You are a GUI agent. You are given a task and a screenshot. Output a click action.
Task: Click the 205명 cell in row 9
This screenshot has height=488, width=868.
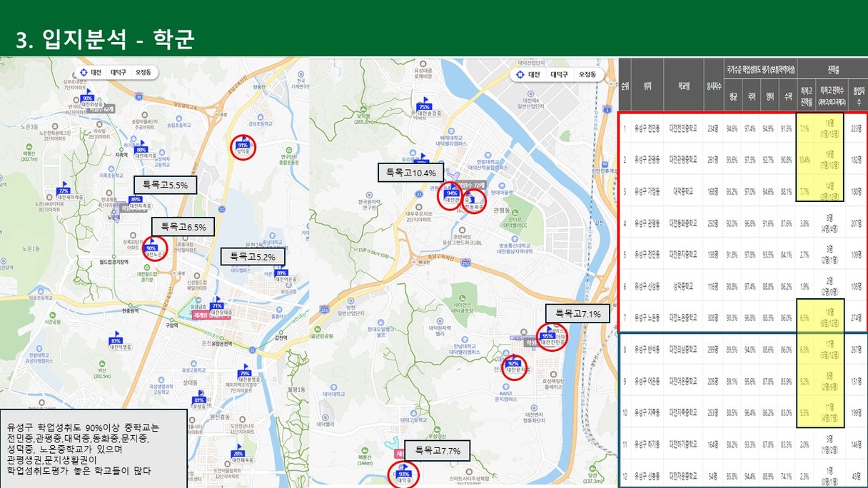[713, 381]
